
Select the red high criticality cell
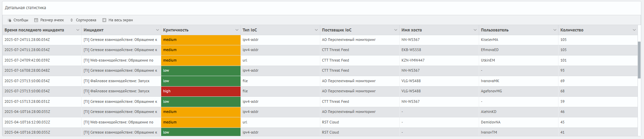pyautogui.click(x=201, y=91)
